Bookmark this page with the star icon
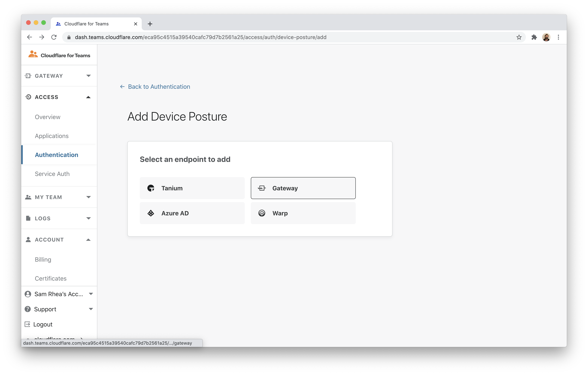 tap(519, 37)
